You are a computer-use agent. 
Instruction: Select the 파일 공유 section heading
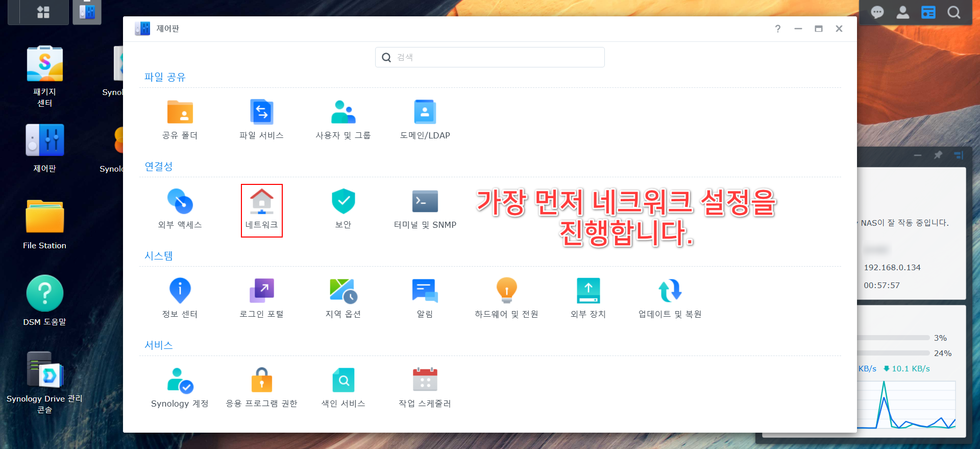(165, 77)
